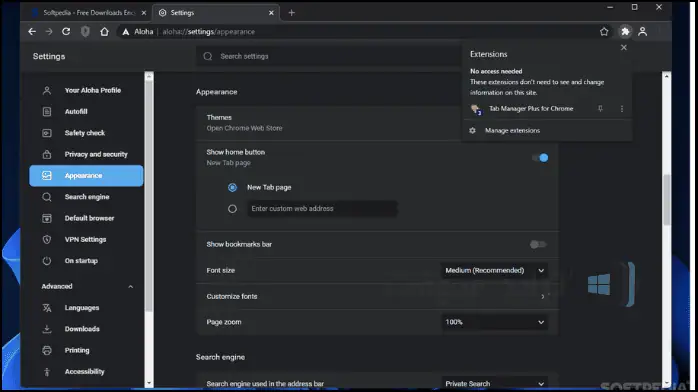Open Tab Manager Plus for Chrome
This screenshot has width=698, height=392.
[531, 109]
